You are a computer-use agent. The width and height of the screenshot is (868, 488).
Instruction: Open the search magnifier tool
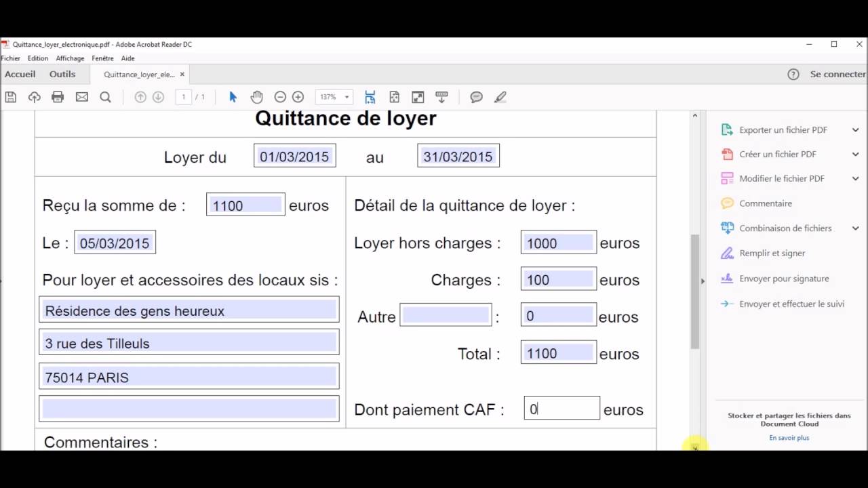[105, 97]
